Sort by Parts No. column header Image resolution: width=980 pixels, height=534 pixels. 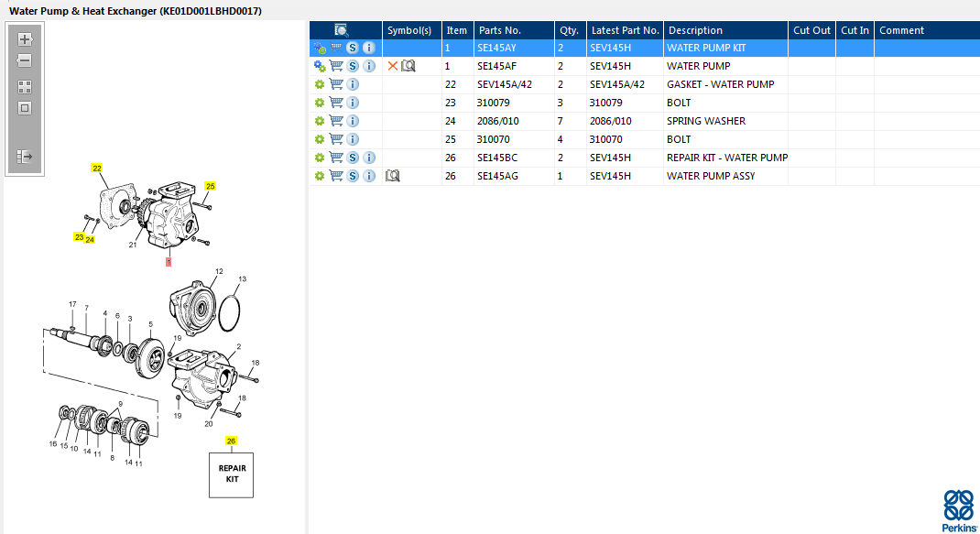click(514, 30)
